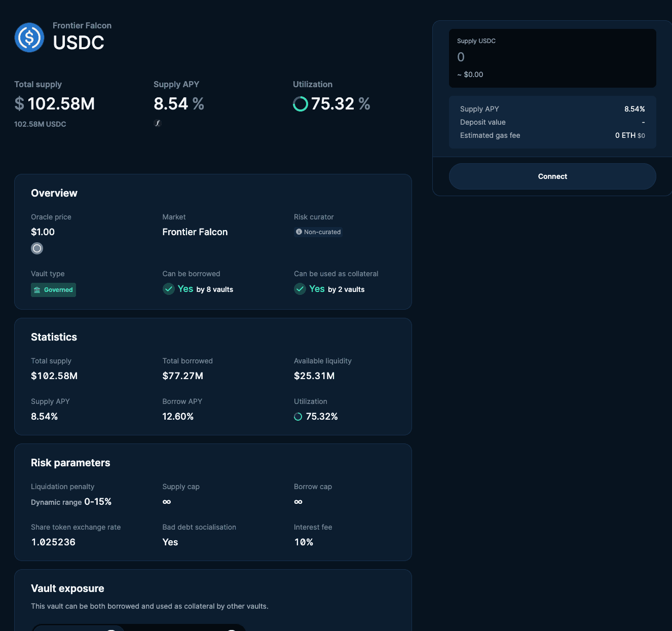This screenshot has height=631, width=672.
Task: Click the 'by 8 vaults' text
Action: [x=215, y=289]
